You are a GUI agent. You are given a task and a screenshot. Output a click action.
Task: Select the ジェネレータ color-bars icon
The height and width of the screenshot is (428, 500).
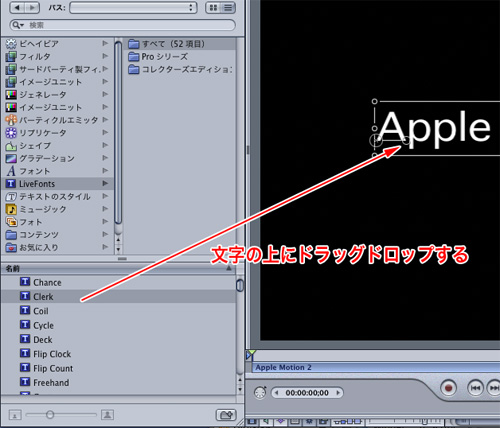(11, 95)
